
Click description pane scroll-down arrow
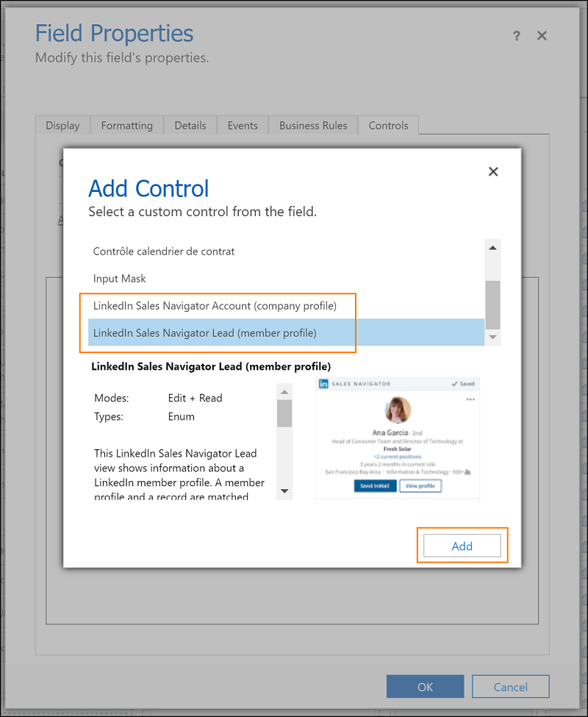click(284, 491)
